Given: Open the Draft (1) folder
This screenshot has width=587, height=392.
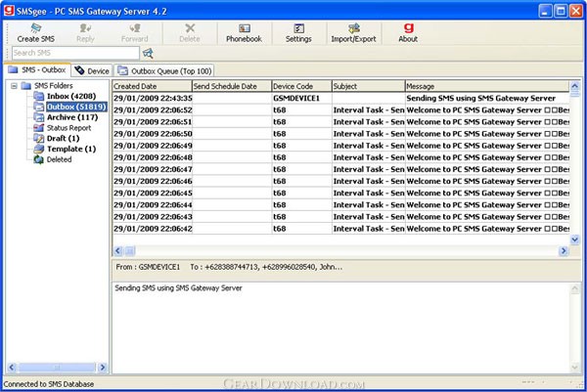Looking at the screenshot, I should pos(63,138).
